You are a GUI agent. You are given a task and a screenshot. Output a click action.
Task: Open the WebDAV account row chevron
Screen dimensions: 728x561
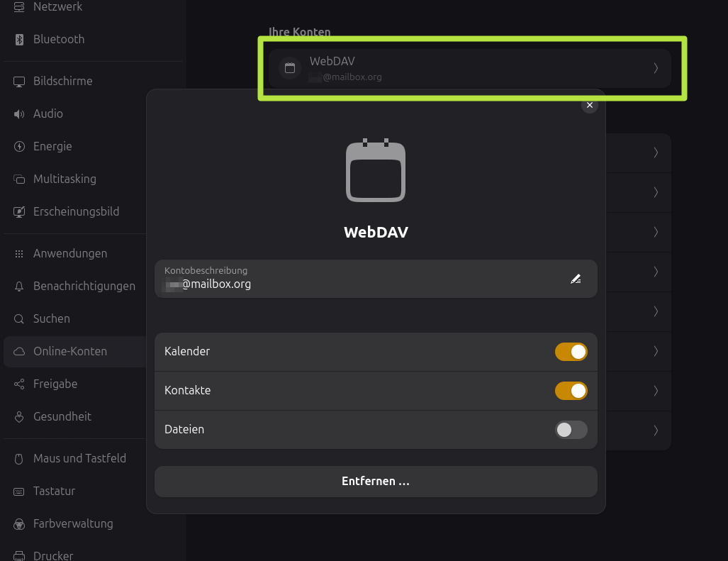tap(656, 68)
